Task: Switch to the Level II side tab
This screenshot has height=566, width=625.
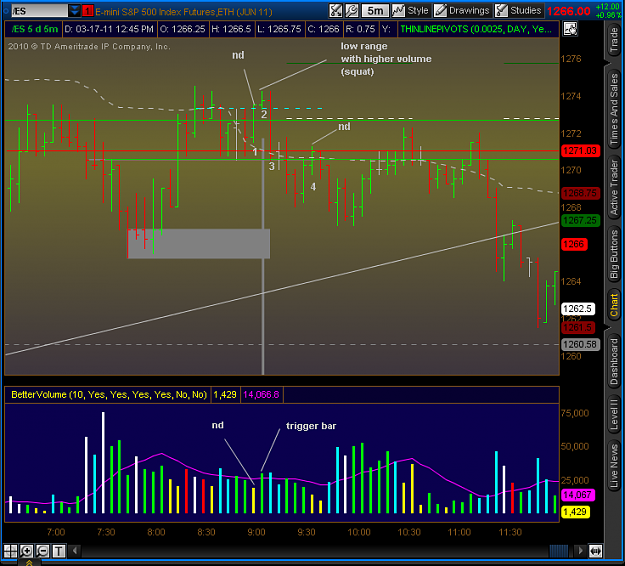Action: (614, 415)
